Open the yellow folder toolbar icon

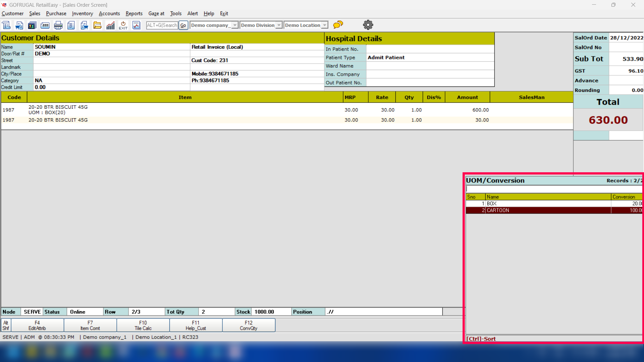pyautogui.click(x=97, y=25)
